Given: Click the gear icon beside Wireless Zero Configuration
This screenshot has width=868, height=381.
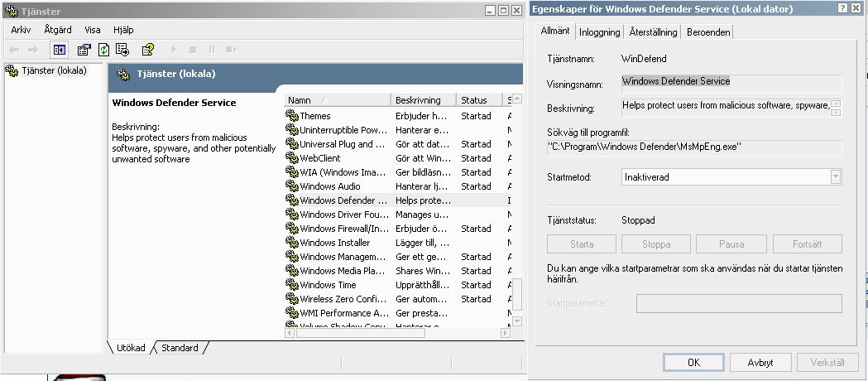Looking at the screenshot, I should click(x=292, y=298).
